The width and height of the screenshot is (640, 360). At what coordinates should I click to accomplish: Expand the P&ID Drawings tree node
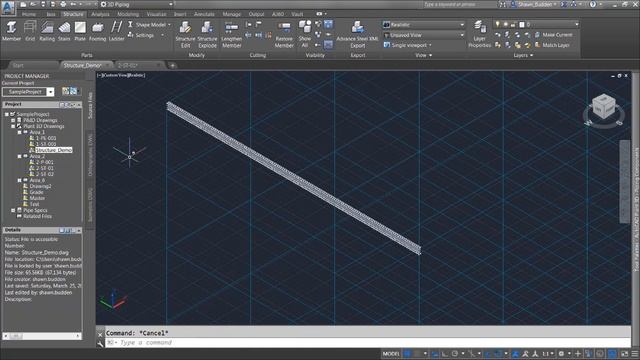tap(13, 120)
